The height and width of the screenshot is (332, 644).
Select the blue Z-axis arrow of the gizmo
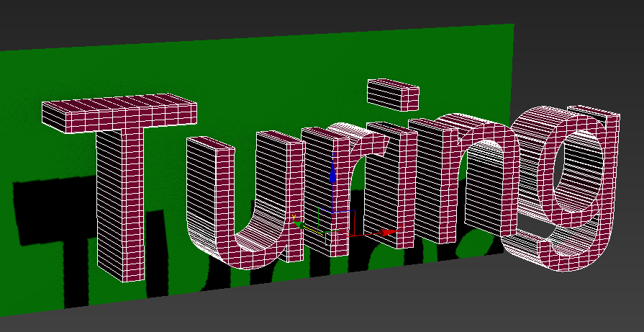click(332, 174)
